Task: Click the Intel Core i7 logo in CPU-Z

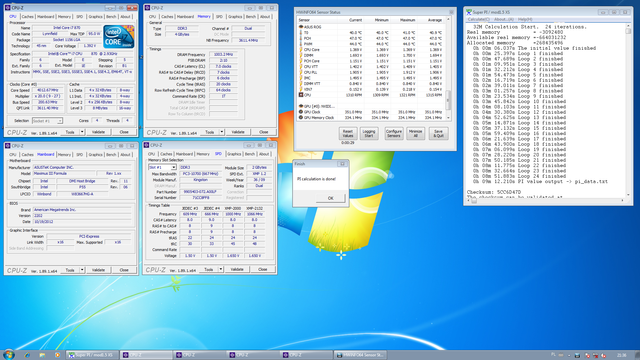Action: tap(119, 37)
